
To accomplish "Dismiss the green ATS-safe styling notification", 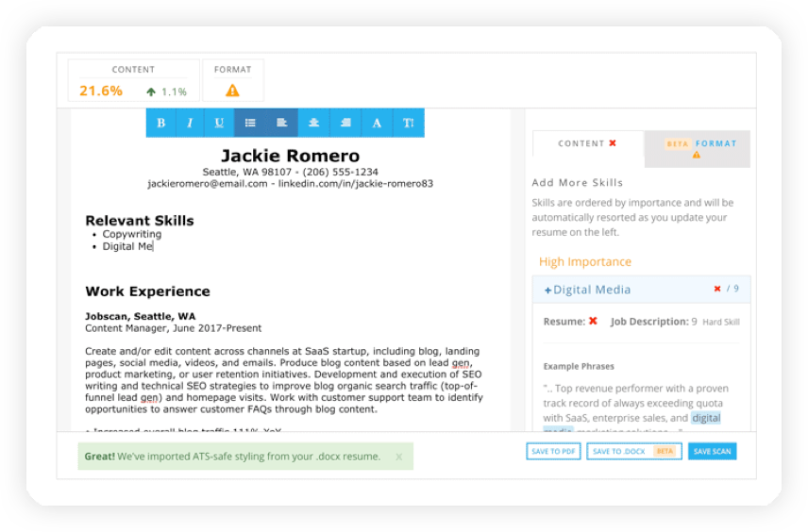I will [398, 457].
